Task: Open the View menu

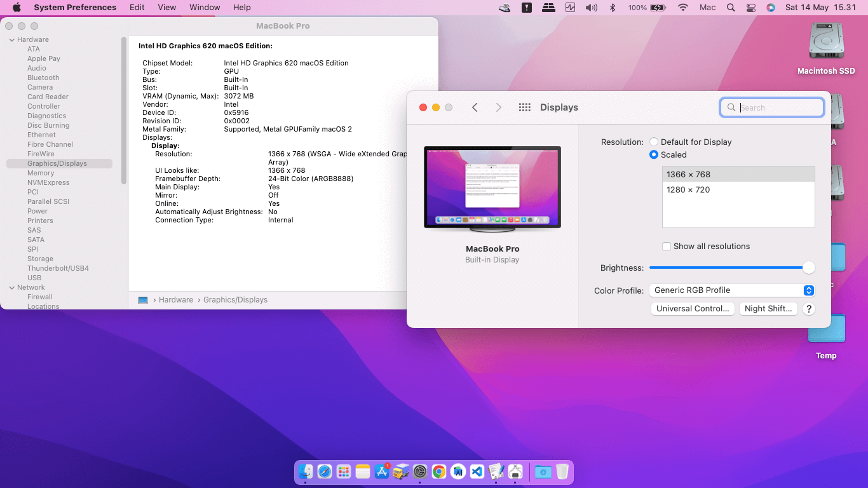Action: 167,8
